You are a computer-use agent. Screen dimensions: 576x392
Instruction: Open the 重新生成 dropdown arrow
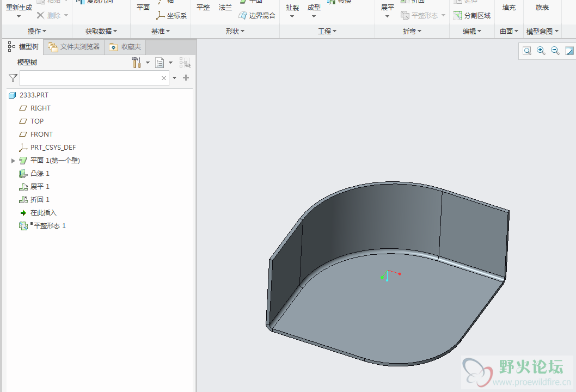click(19, 16)
